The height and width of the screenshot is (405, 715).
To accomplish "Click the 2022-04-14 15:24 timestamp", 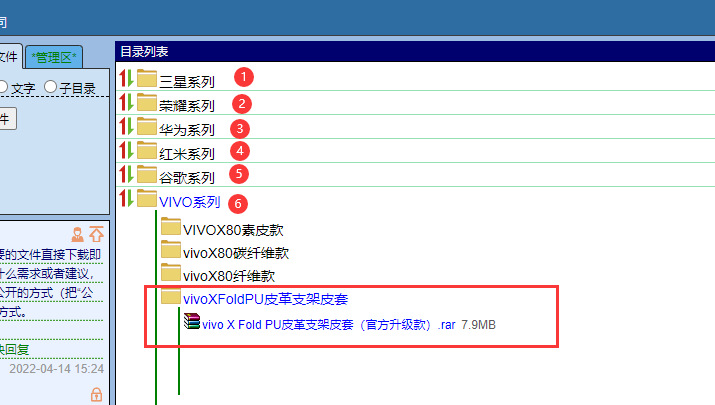I will [x=57, y=369].
